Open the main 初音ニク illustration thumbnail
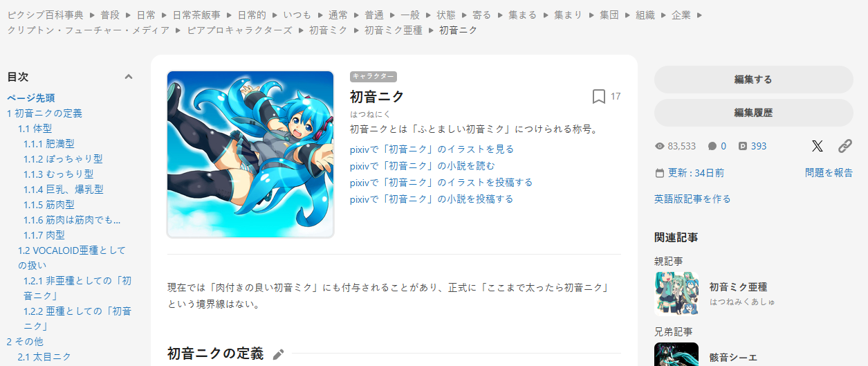The width and height of the screenshot is (868, 366). point(250,154)
